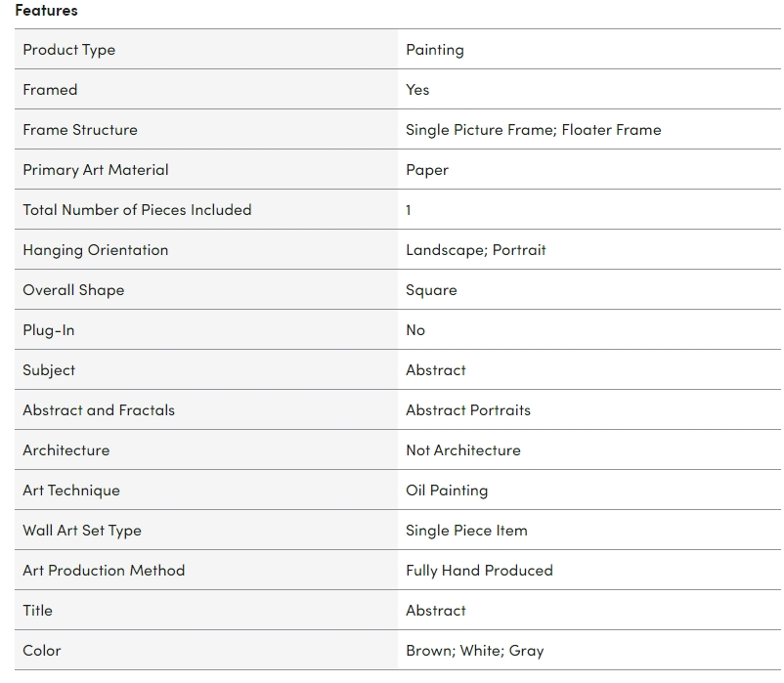Select the 'Landscape; Portrait' value
Screen dimensions: 784x683
coord(476,250)
